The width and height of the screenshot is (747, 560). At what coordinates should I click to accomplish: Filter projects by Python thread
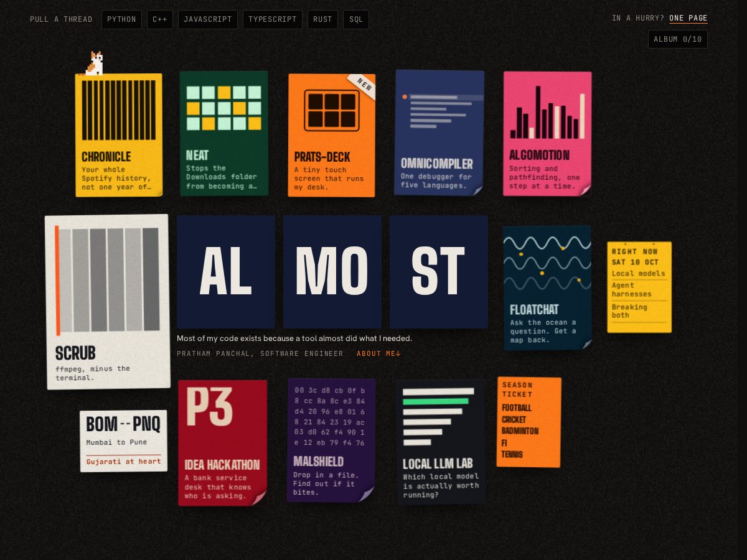(121, 19)
